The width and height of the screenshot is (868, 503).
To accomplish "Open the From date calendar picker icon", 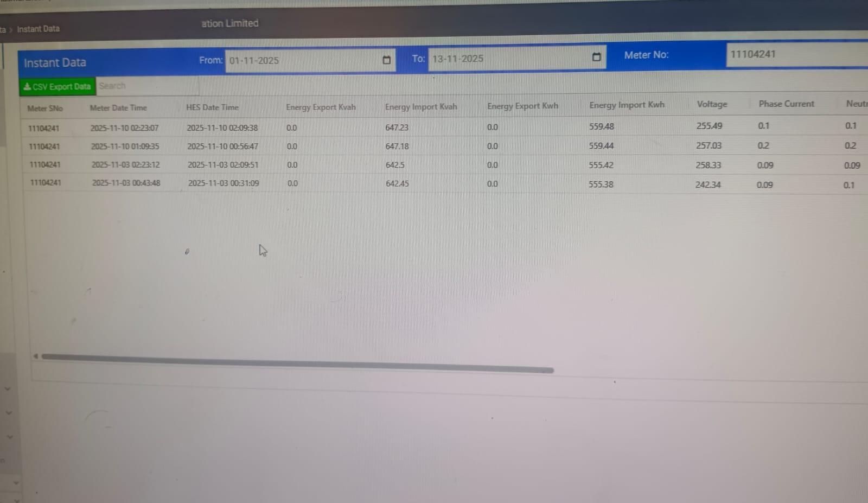I will 387,60.
